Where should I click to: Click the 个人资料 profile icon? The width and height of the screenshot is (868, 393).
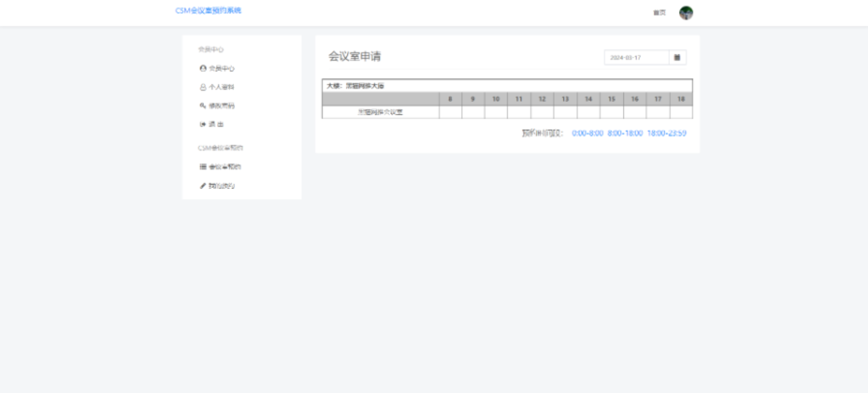point(203,87)
